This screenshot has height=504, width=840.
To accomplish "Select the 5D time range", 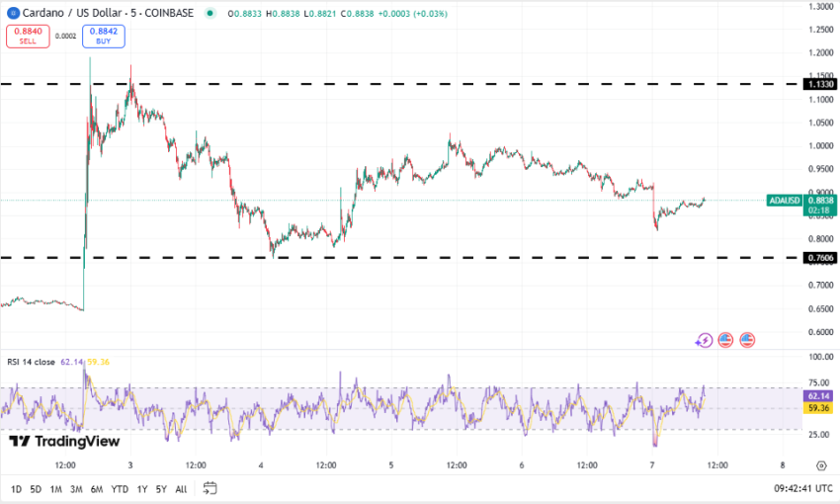I will click(x=36, y=489).
